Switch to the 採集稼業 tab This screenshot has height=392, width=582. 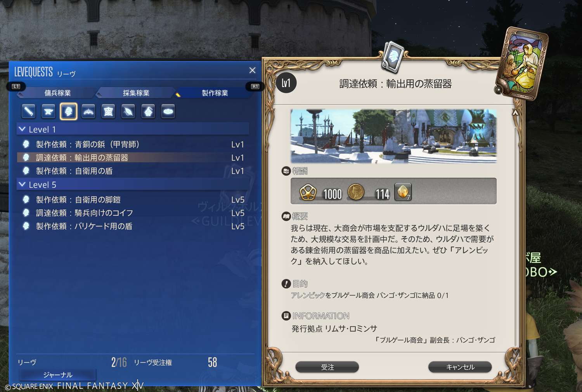point(136,93)
